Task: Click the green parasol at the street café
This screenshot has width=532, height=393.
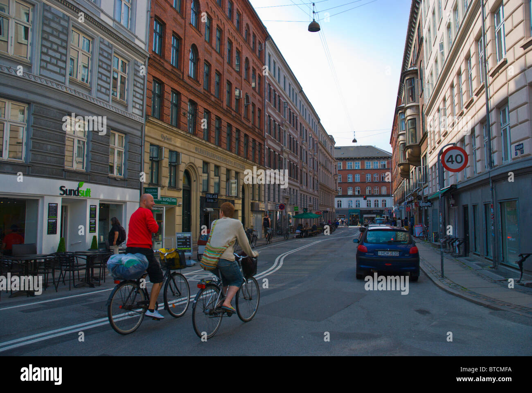Action: [306, 216]
